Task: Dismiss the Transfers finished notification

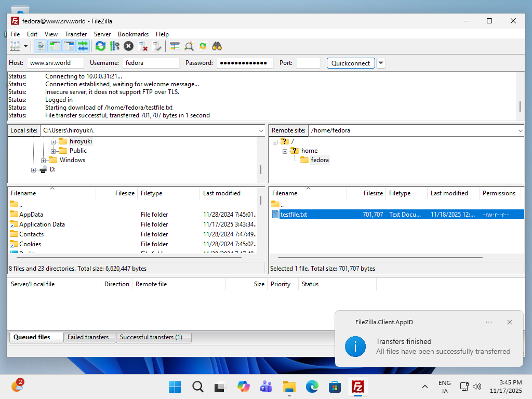Action: 510,322
